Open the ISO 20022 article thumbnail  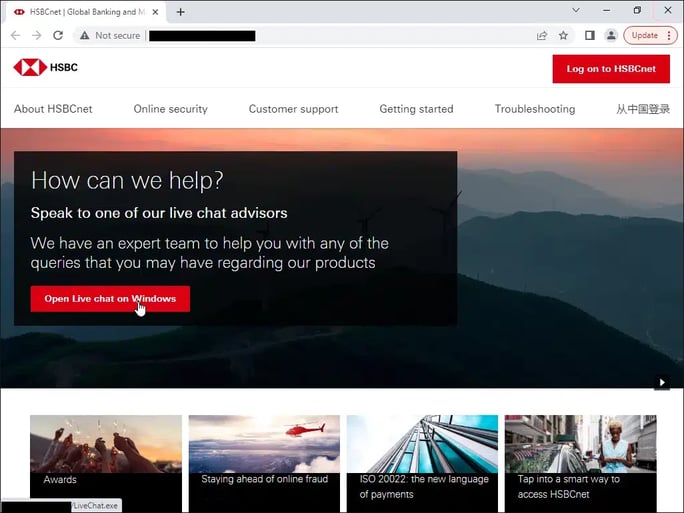click(422, 445)
